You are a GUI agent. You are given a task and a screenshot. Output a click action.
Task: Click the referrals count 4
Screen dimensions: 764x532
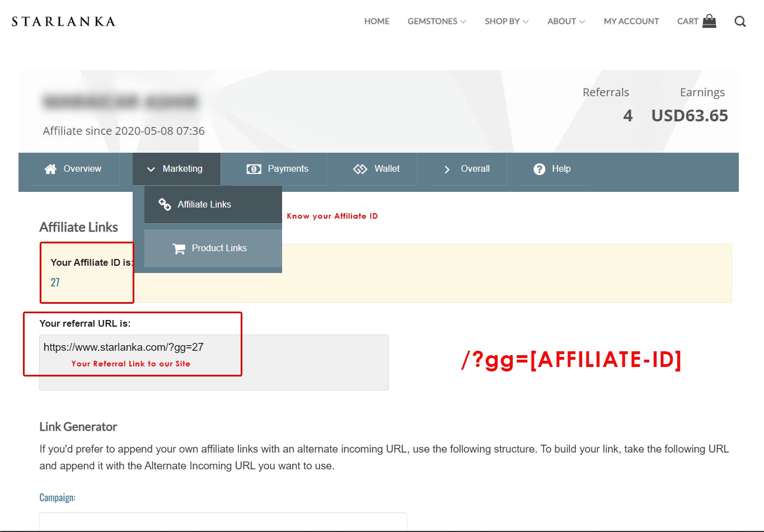[628, 116]
